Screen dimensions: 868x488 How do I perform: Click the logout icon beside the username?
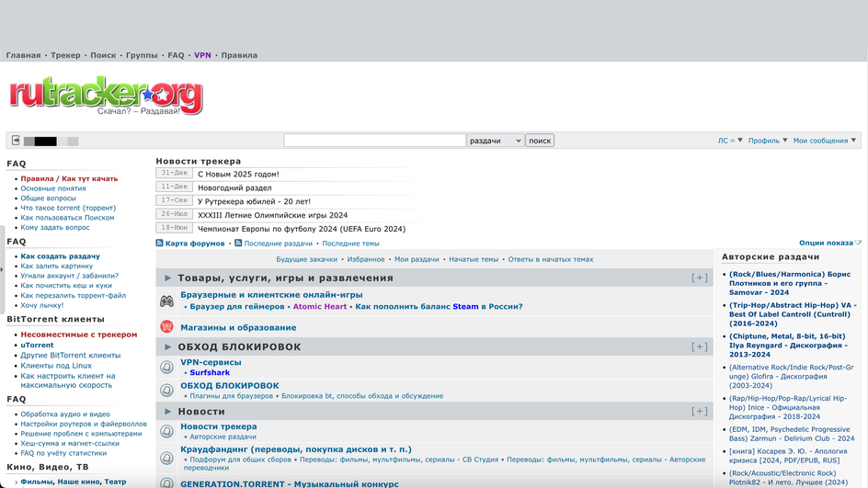[x=16, y=140]
